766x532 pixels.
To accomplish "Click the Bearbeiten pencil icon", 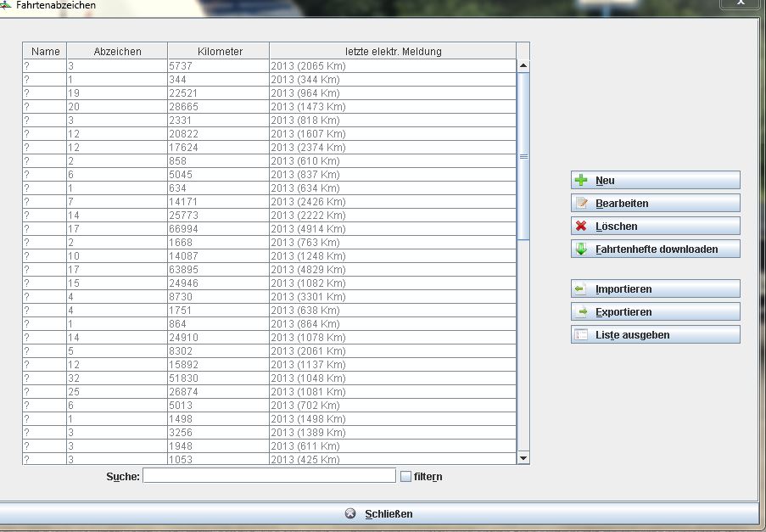I will [x=581, y=204].
